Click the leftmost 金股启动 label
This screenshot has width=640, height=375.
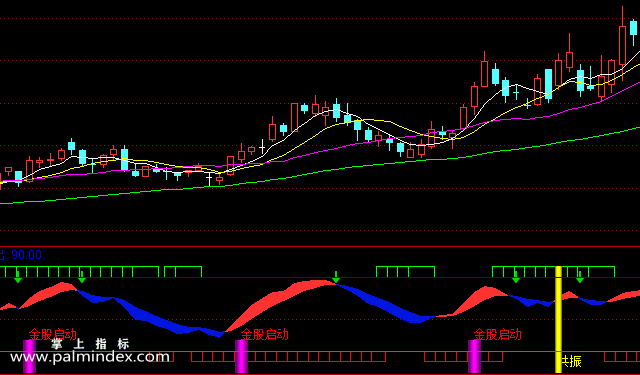53,335
